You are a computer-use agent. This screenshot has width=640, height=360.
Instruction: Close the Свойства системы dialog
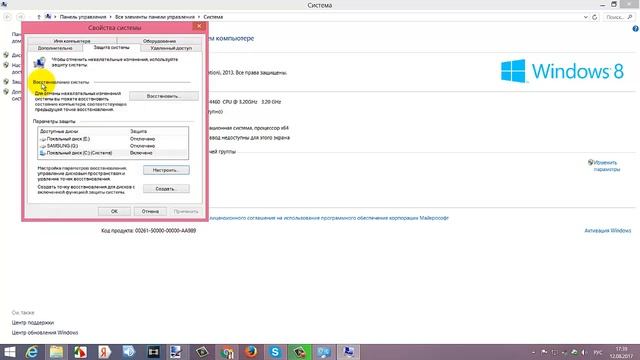coord(199,27)
